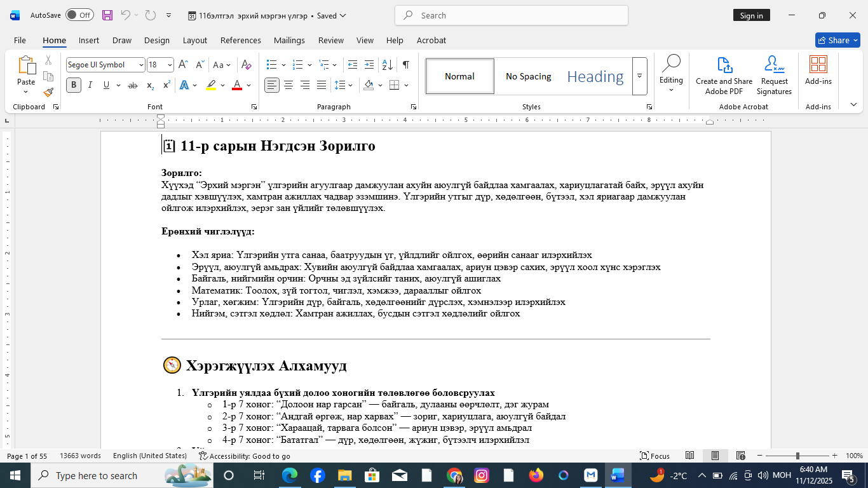The width and height of the screenshot is (868, 488).
Task: Adjust the zoom level slider
Action: click(797, 456)
